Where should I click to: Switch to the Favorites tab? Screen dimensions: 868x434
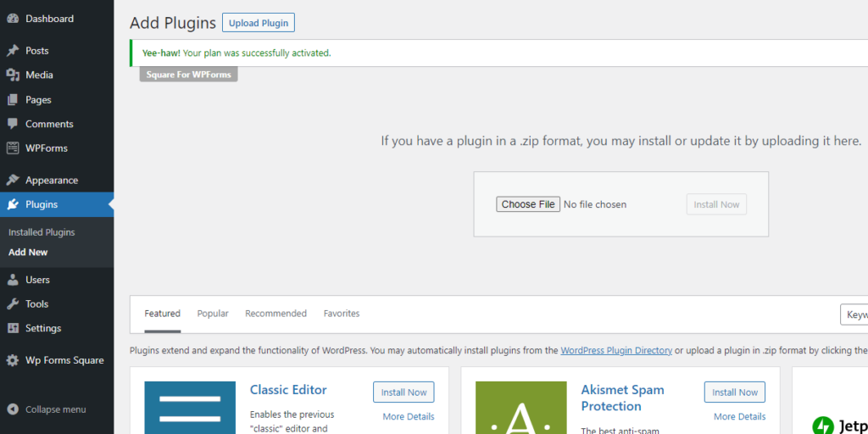pos(342,314)
